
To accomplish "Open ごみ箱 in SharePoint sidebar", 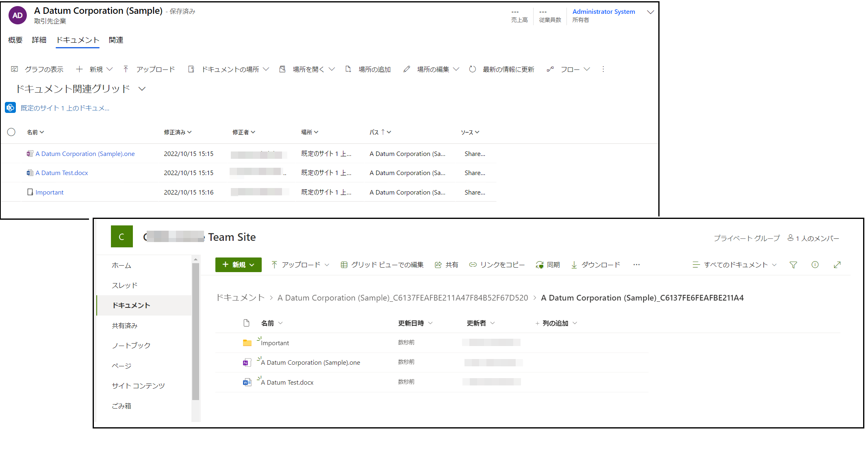I will coord(122,406).
